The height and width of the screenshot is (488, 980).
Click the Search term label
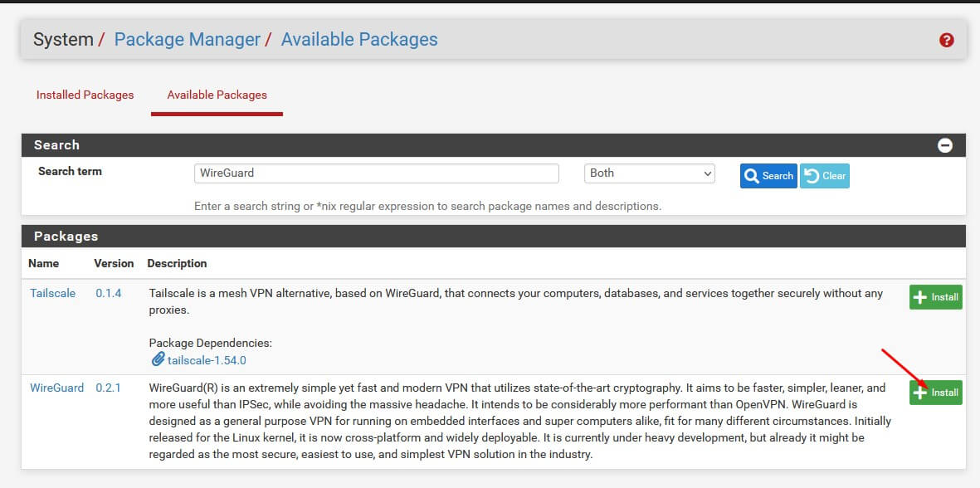pos(70,171)
